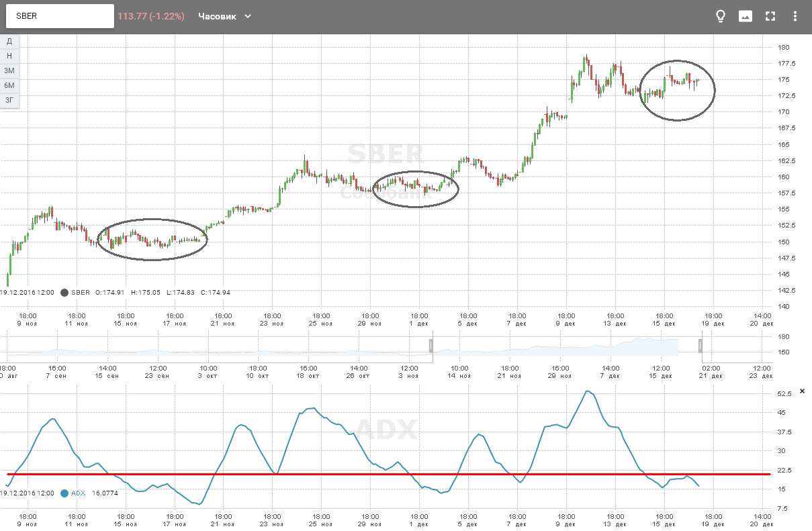Select the Н period button

(9, 56)
